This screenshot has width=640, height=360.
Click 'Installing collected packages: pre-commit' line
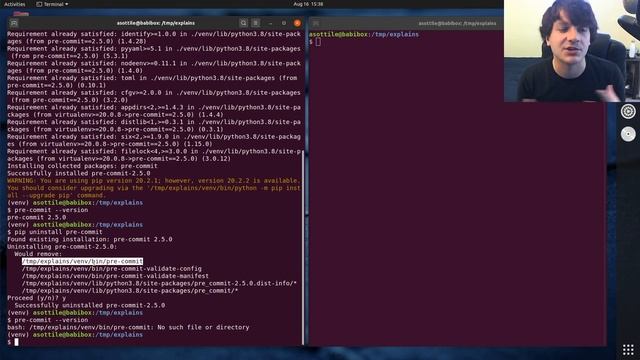82,166
